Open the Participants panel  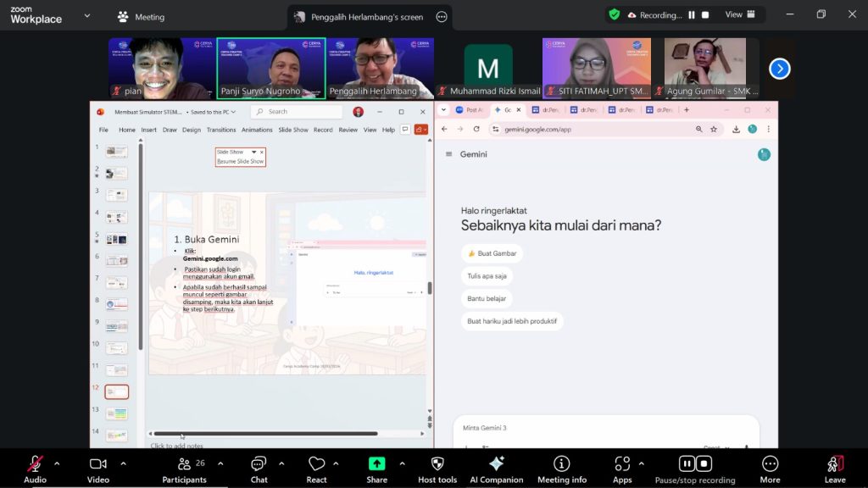click(184, 464)
